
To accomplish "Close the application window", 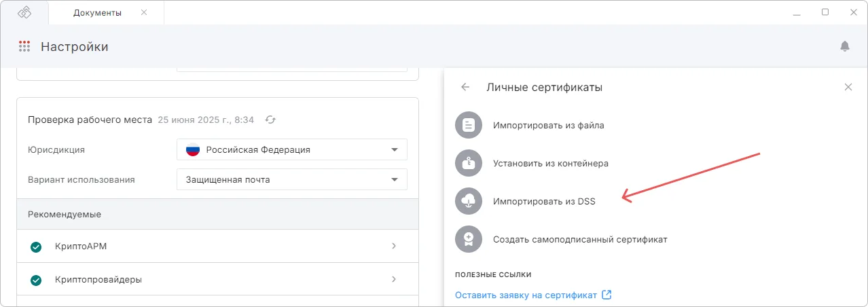I will (x=854, y=12).
